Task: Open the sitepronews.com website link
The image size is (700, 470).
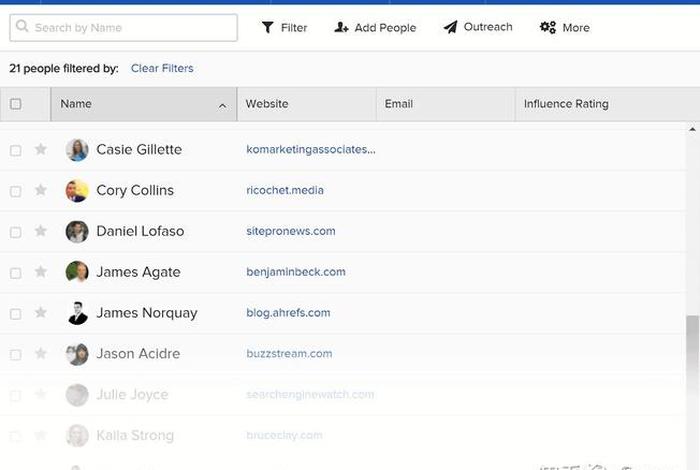Action: [291, 231]
